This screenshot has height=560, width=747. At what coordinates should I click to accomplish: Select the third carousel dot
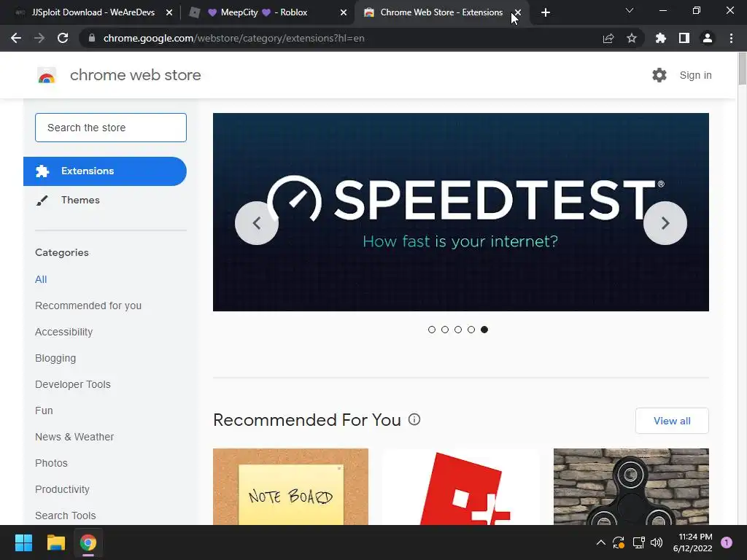pos(458,330)
